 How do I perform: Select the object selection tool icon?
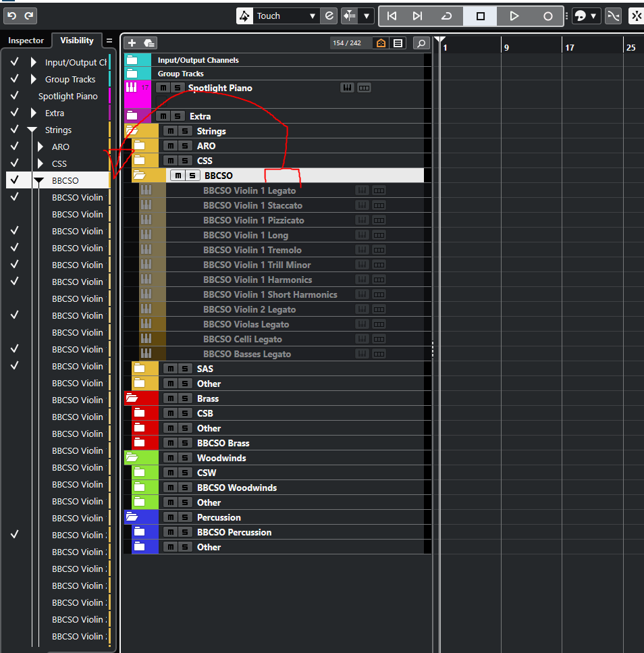pos(580,16)
